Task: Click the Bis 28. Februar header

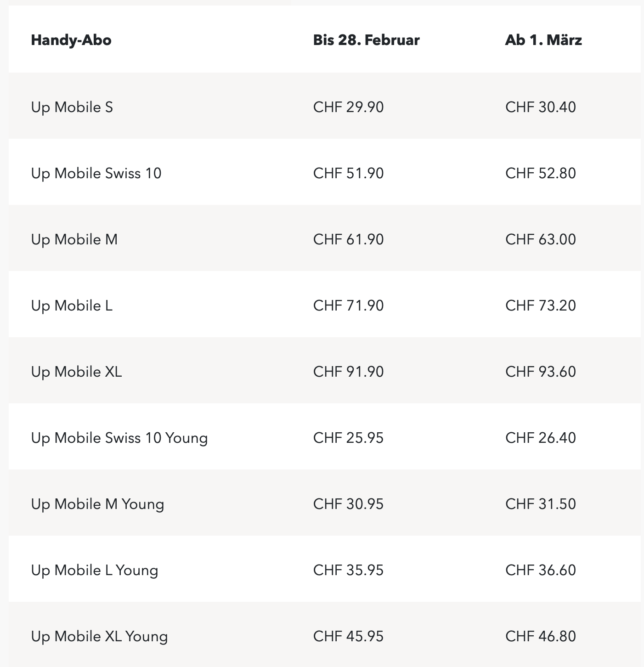Action: coord(366,40)
